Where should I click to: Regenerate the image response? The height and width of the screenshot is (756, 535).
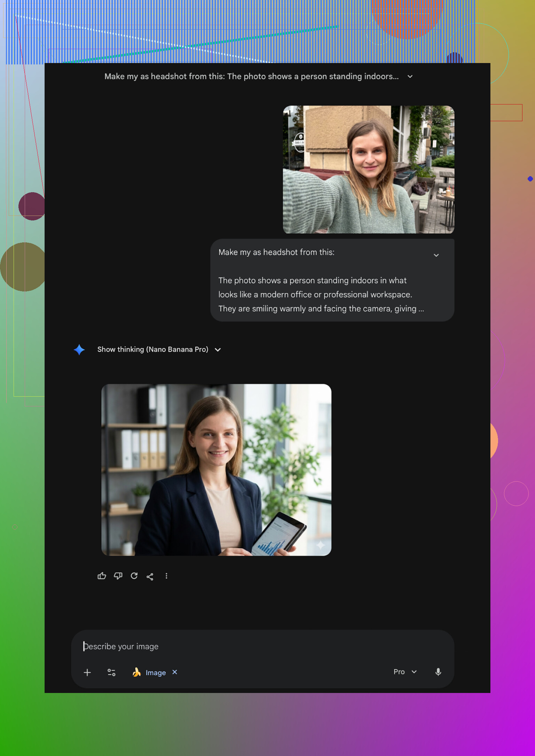point(134,576)
